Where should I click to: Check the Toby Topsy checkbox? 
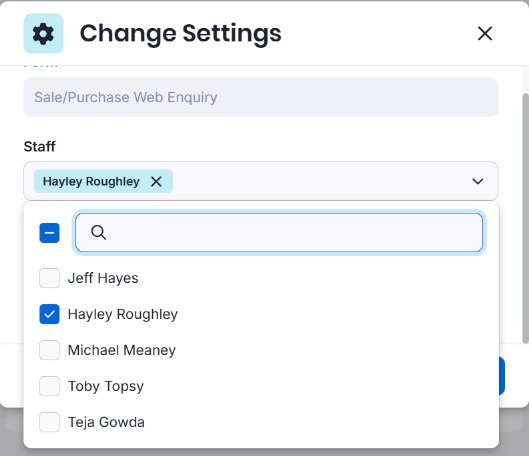click(x=49, y=386)
